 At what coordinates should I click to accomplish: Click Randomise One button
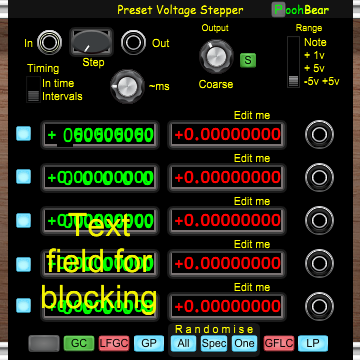(244, 343)
